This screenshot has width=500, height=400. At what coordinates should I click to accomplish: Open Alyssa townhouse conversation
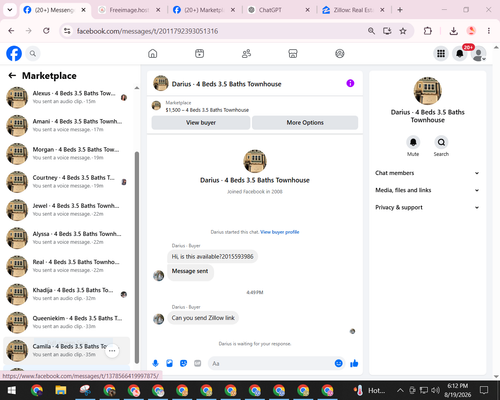pyautogui.click(x=67, y=238)
